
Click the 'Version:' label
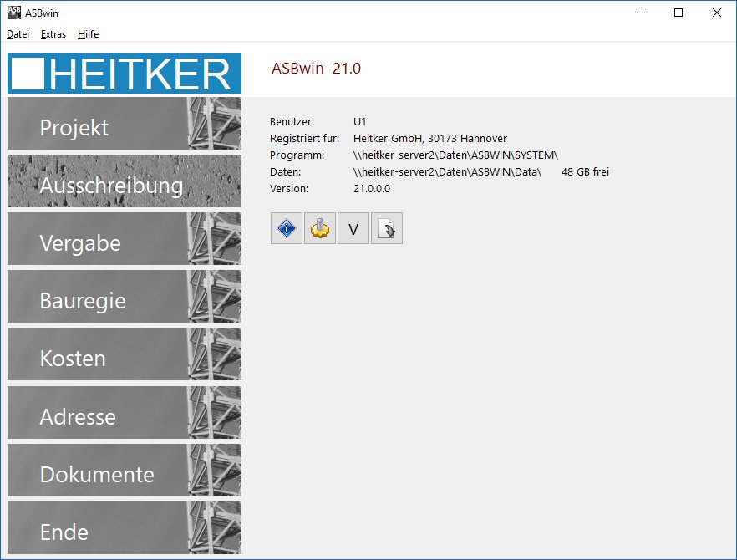coord(289,189)
